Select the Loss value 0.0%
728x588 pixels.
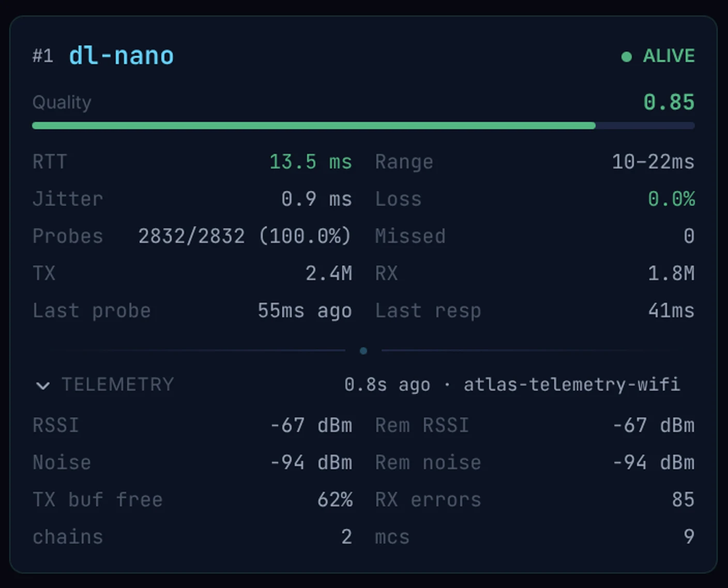[671, 199]
